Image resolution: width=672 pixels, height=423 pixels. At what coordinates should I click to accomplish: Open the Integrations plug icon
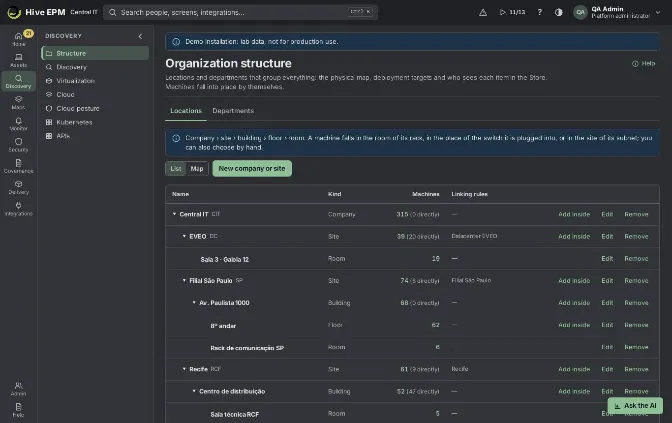[x=18, y=208]
